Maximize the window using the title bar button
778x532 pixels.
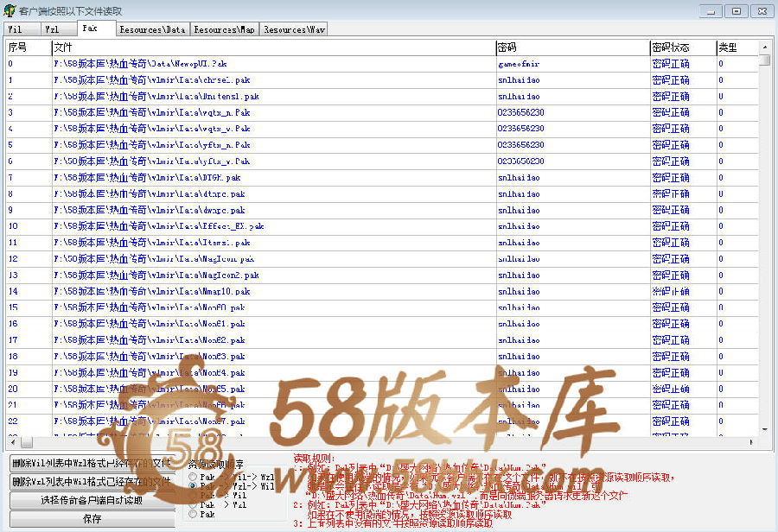(736, 10)
